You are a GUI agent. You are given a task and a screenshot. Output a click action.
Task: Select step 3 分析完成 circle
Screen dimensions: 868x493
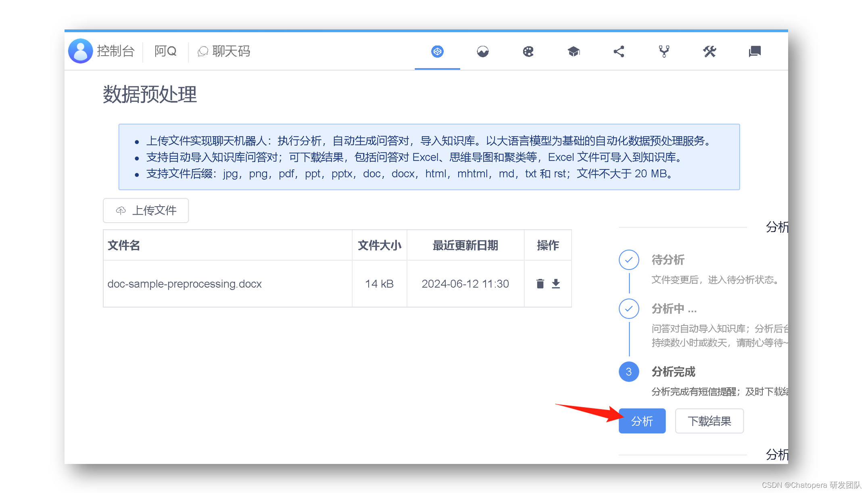(628, 372)
